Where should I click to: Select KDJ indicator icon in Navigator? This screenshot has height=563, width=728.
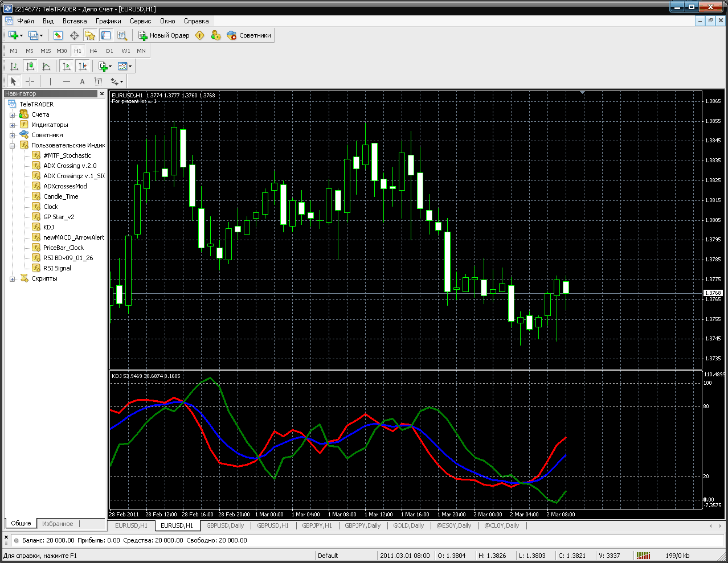click(36, 227)
